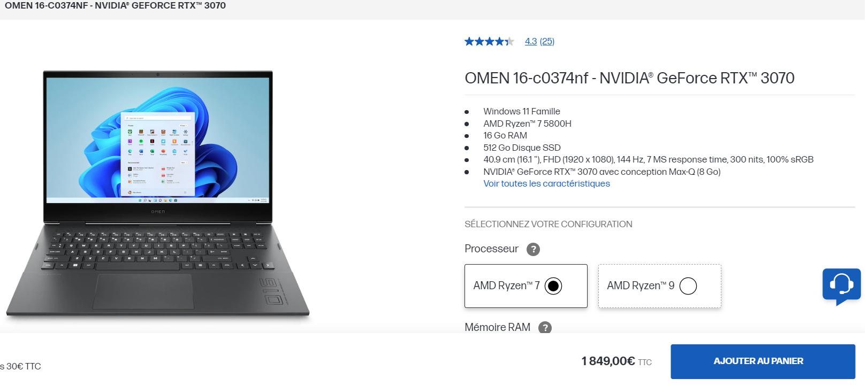868x386 pixels.
Task: Open the headset chat support icon
Action: 841,285
